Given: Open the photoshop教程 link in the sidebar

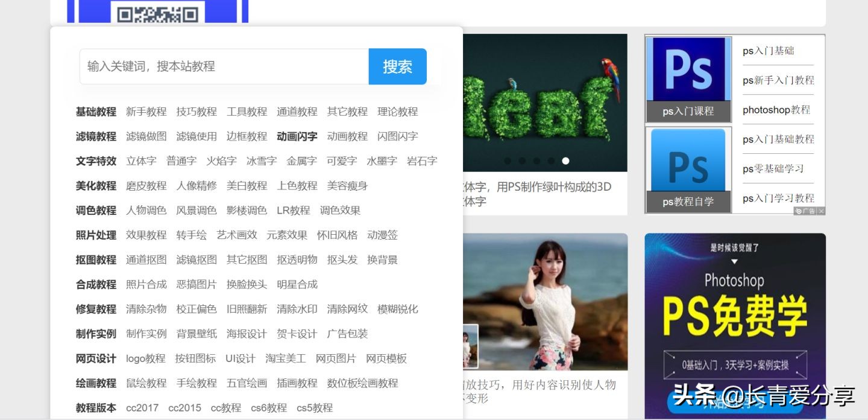Looking at the screenshot, I should click(x=776, y=109).
